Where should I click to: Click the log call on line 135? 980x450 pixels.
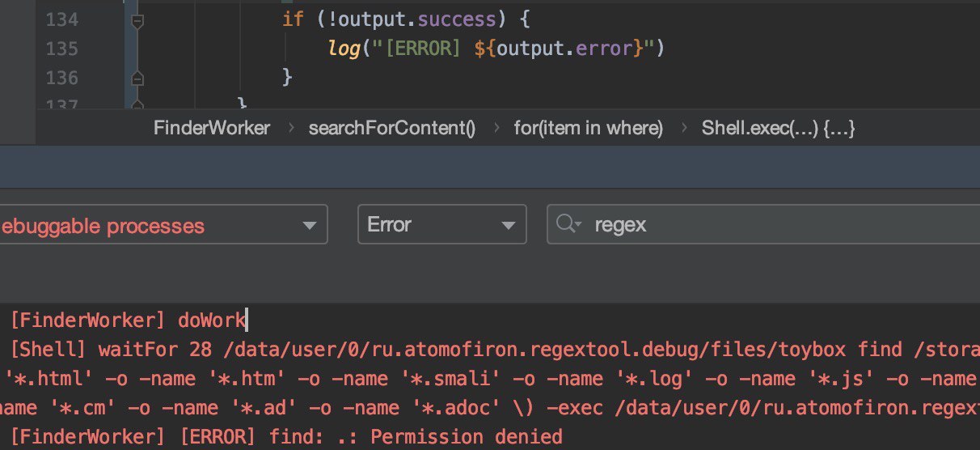coord(344,49)
